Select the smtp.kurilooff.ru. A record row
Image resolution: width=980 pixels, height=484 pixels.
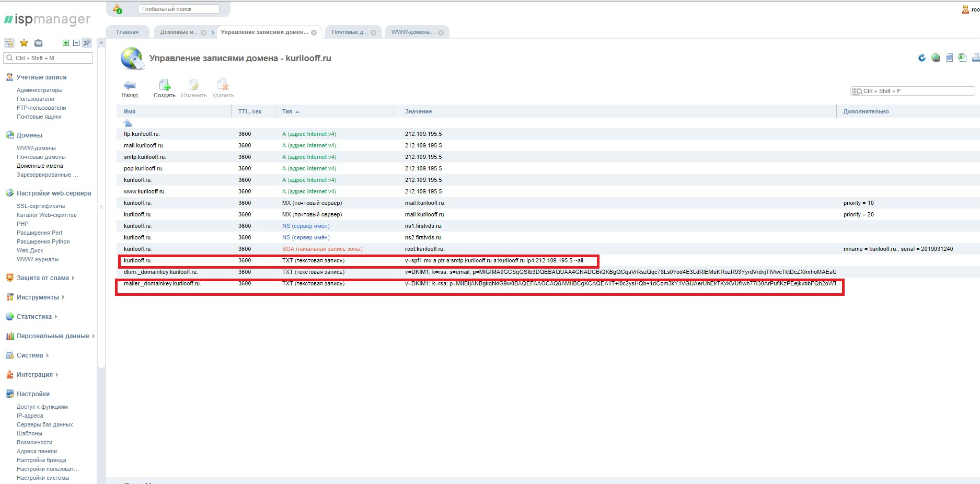548,157
